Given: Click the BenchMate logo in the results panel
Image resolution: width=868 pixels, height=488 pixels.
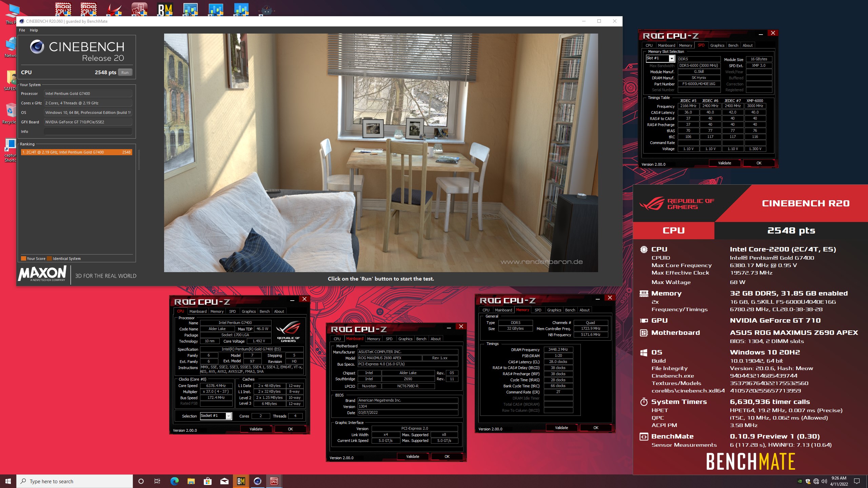Looking at the screenshot, I should [751, 461].
